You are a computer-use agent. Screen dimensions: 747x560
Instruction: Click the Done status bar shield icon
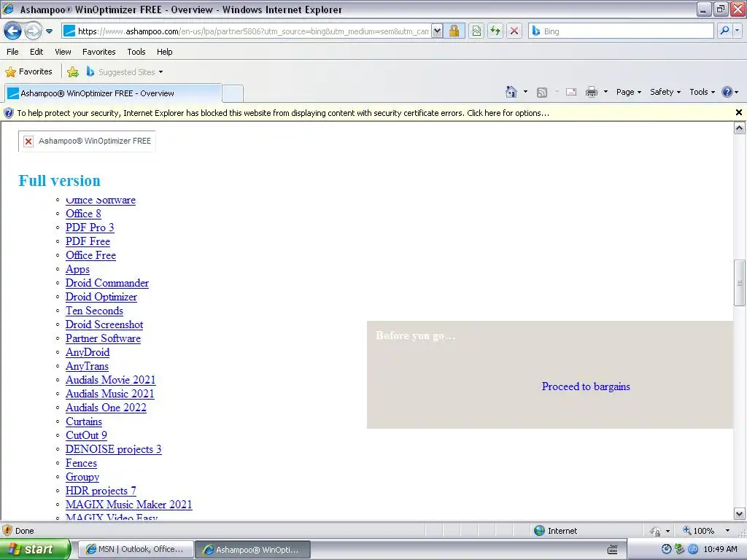(7, 531)
